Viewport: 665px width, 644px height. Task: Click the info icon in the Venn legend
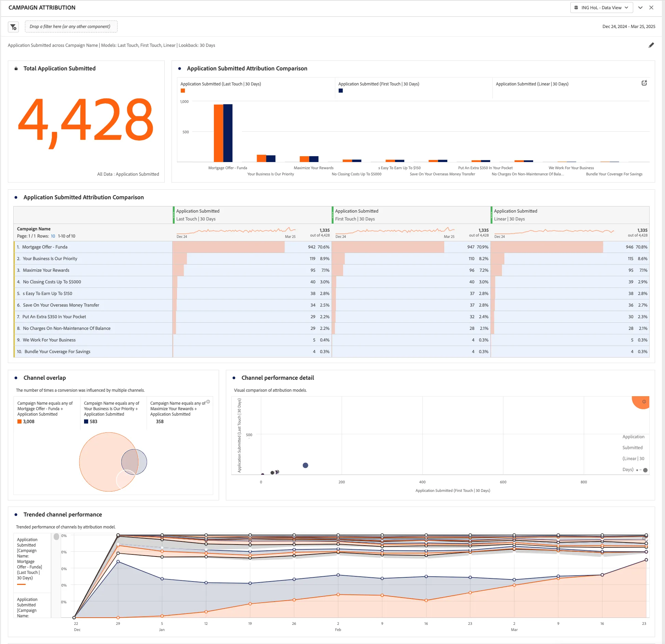pos(208,402)
